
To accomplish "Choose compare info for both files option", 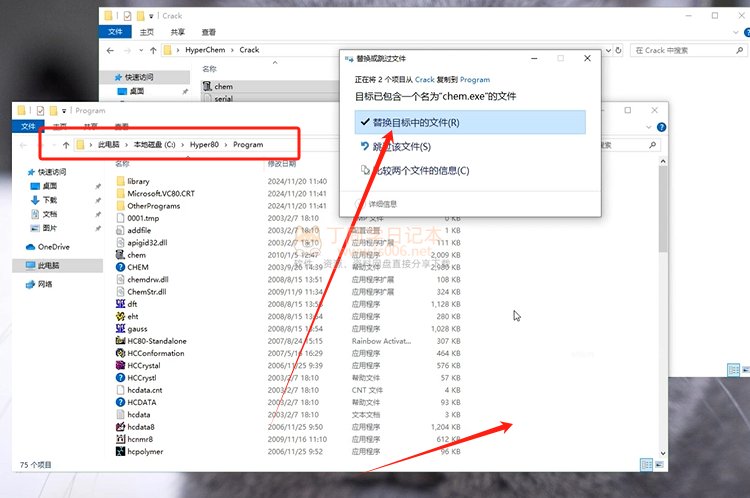I will click(x=470, y=170).
